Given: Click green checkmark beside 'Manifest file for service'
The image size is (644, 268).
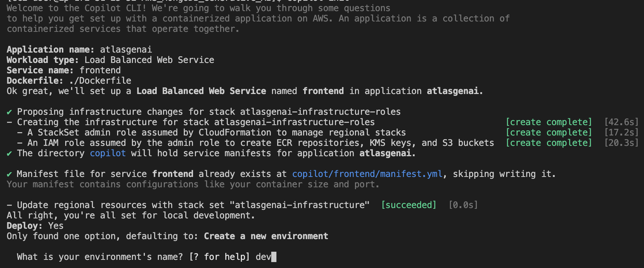Looking at the screenshot, I should [9, 174].
